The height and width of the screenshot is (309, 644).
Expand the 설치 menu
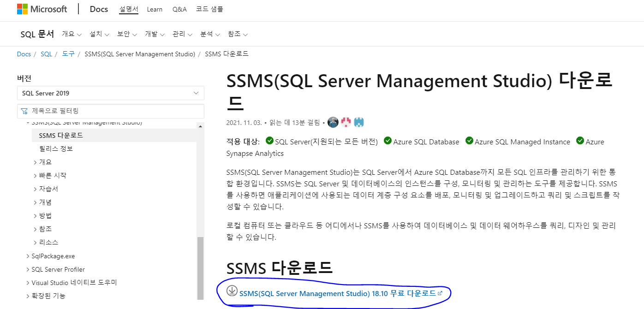tap(99, 34)
